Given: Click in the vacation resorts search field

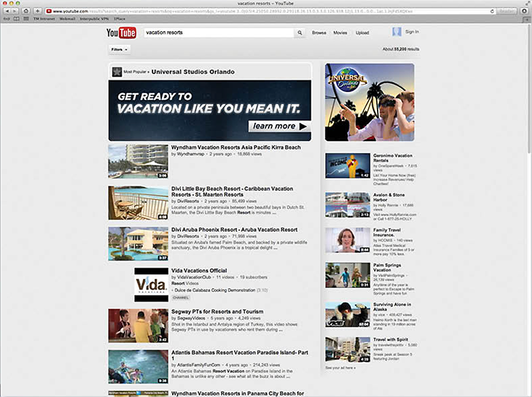Looking at the screenshot, I should pos(218,33).
